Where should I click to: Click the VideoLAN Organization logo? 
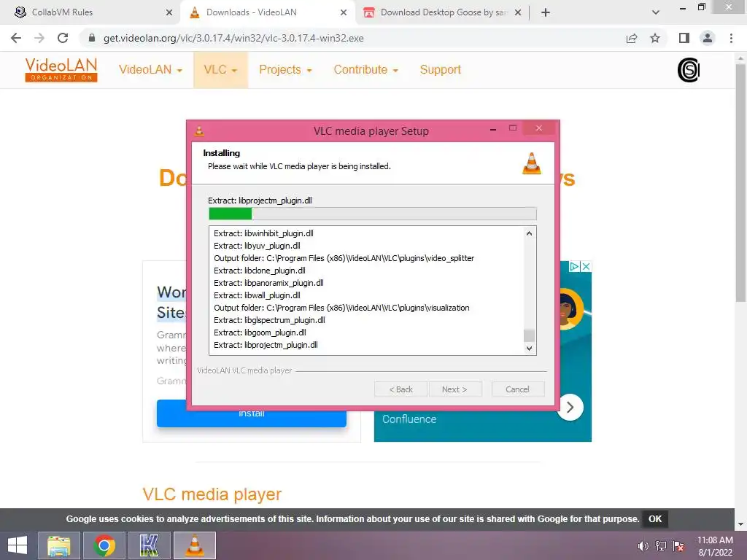click(x=61, y=69)
